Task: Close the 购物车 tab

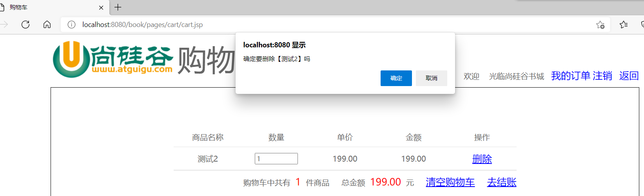Action: click(101, 7)
